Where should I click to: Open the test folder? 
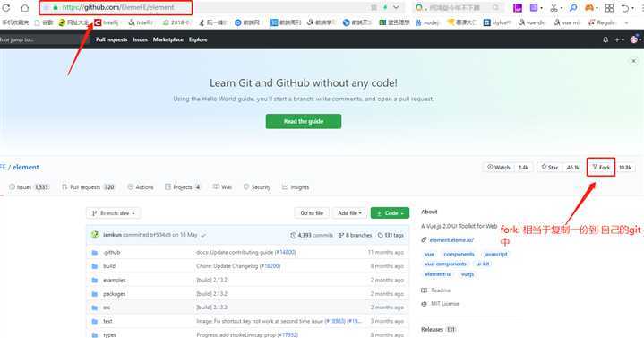click(107, 321)
